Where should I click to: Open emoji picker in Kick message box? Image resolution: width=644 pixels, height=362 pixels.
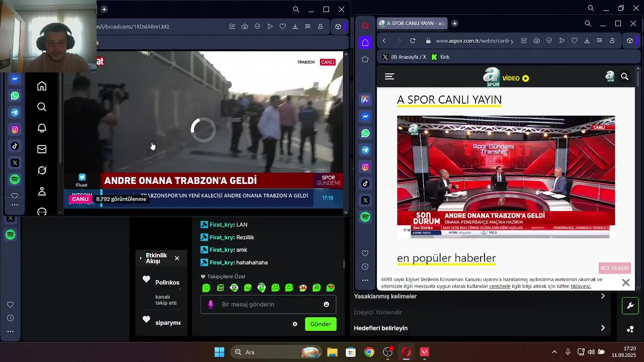coord(326,304)
